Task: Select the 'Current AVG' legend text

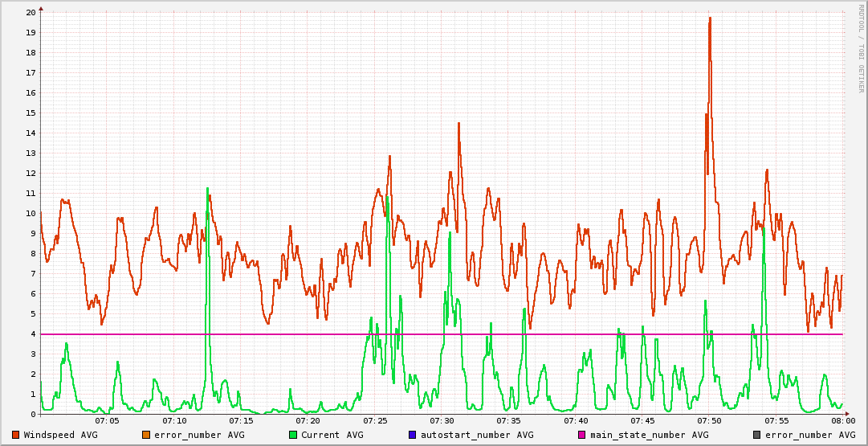Action: (x=332, y=435)
